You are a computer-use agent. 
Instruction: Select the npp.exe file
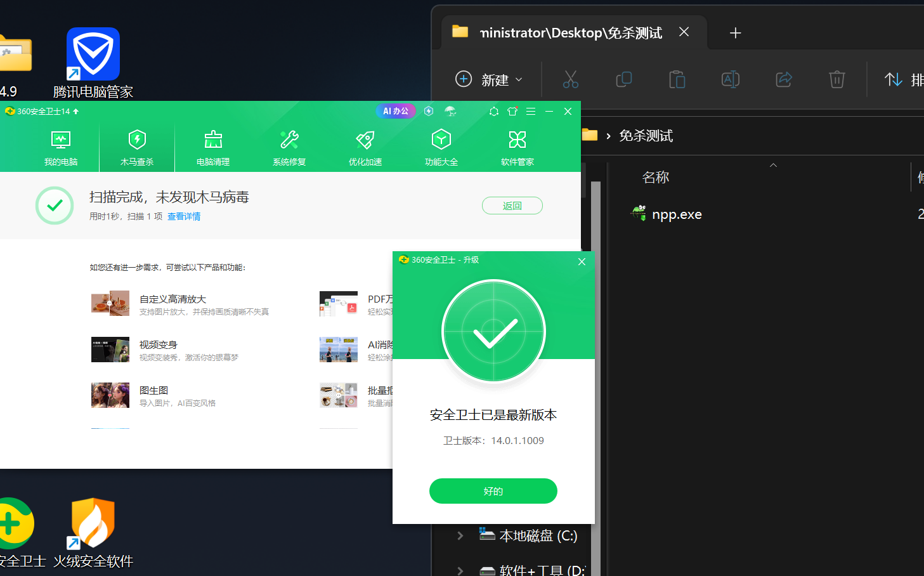tap(677, 214)
